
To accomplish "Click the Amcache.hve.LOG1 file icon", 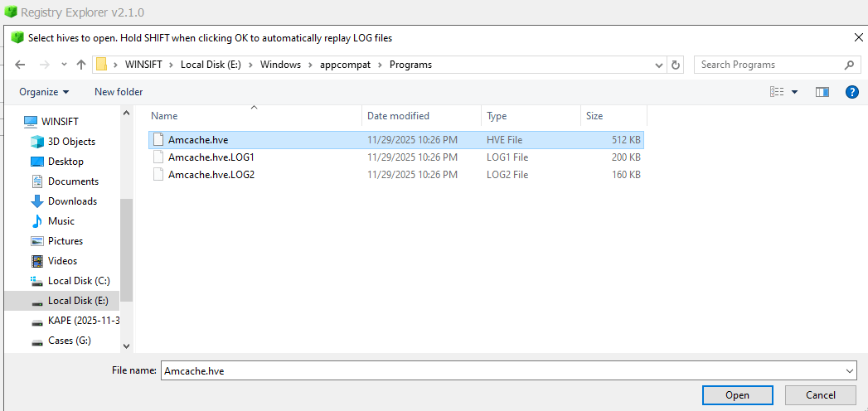I will point(158,157).
